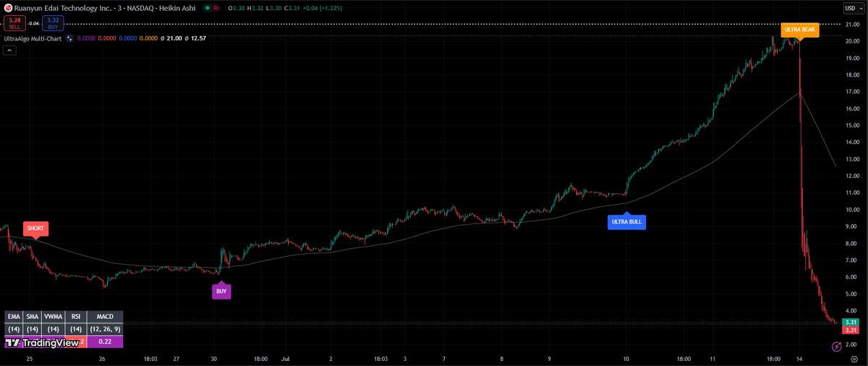868x366 pixels.
Task: Click the green 3.31 price tag
Action: pyautogui.click(x=851, y=322)
